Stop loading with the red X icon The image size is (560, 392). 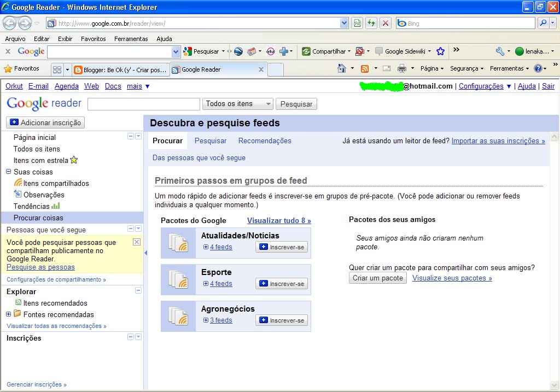click(386, 23)
